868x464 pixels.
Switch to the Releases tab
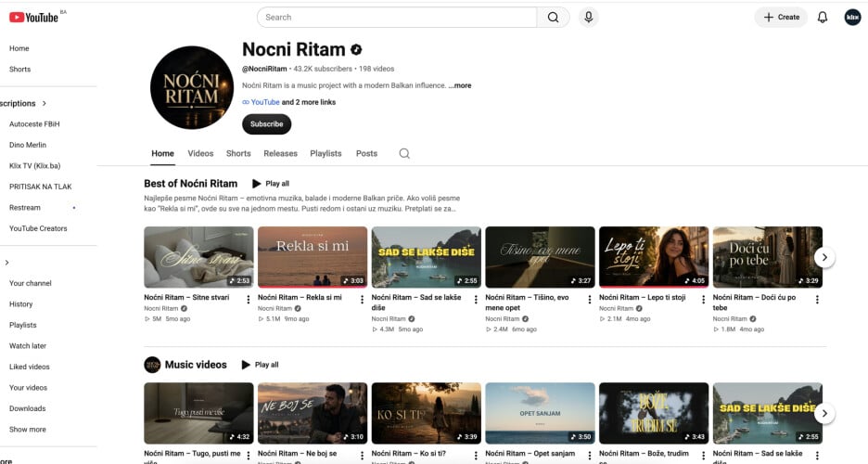281,153
